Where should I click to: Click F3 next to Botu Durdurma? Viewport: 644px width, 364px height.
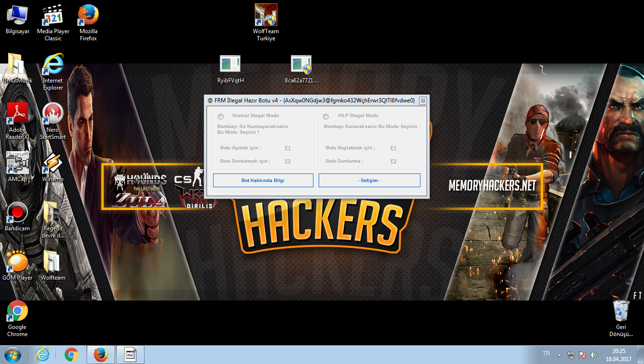tap(394, 161)
